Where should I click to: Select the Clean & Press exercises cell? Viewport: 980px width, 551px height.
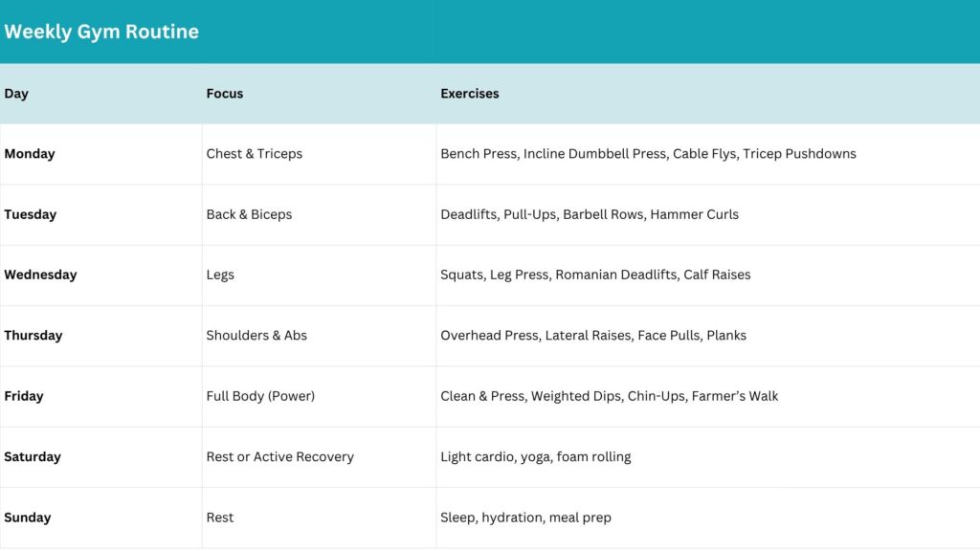pos(609,396)
